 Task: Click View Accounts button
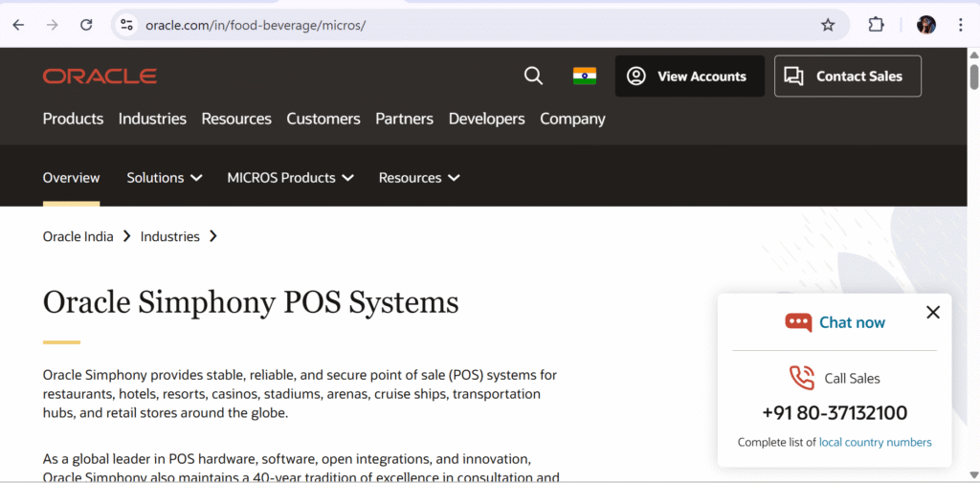[x=689, y=77]
